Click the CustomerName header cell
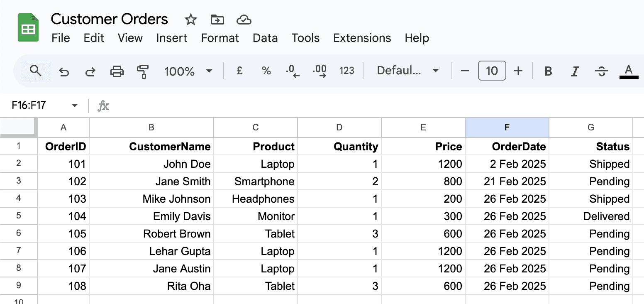The image size is (644, 304). [x=151, y=146]
